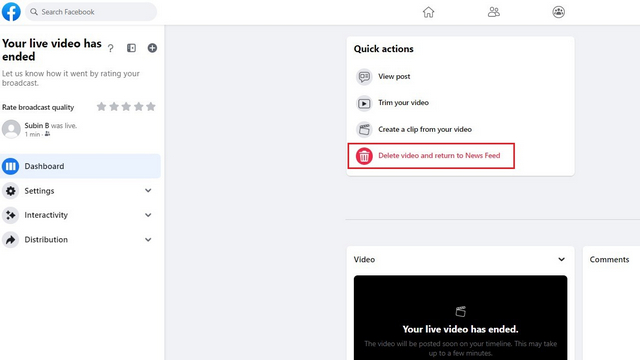
Task: Click the red trash delete icon
Action: click(x=364, y=156)
